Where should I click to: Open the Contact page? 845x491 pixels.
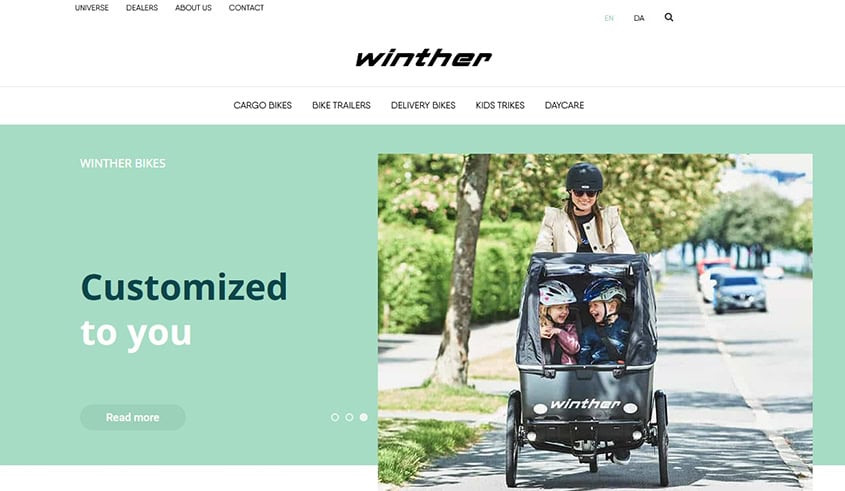point(246,8)
